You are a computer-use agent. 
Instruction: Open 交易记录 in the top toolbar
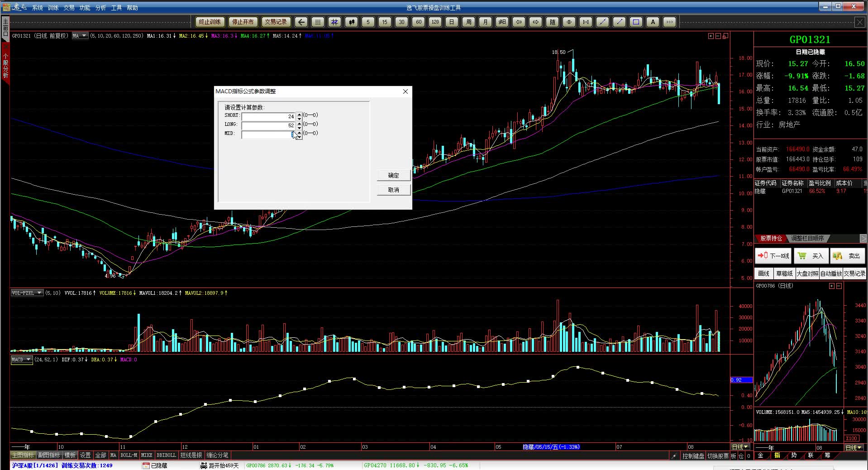coord(276,22)
